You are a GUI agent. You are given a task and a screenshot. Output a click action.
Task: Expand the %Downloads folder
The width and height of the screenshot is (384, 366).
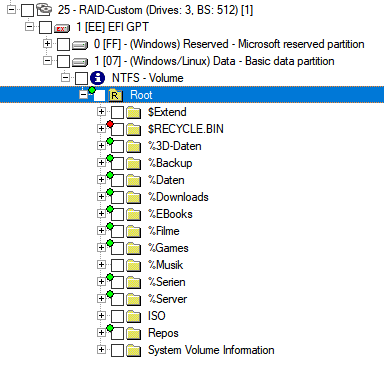pos(101,197)
